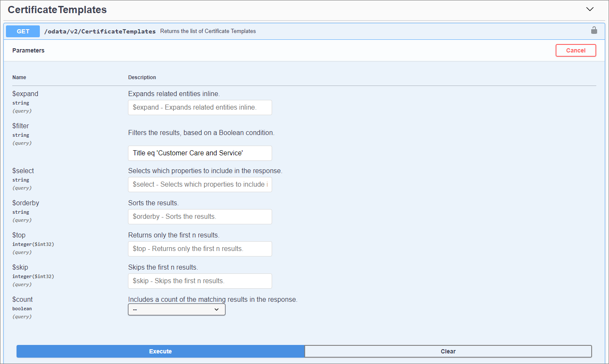Click the blue GET method badge

[23, 31]
